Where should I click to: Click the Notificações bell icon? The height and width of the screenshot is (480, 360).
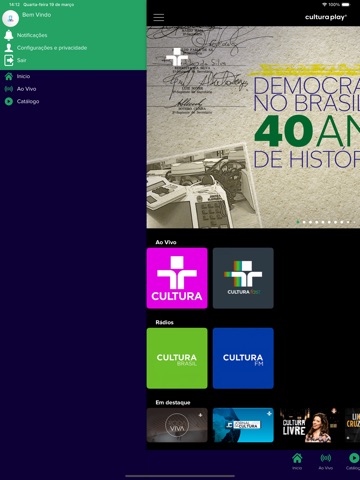coord(9,35)
